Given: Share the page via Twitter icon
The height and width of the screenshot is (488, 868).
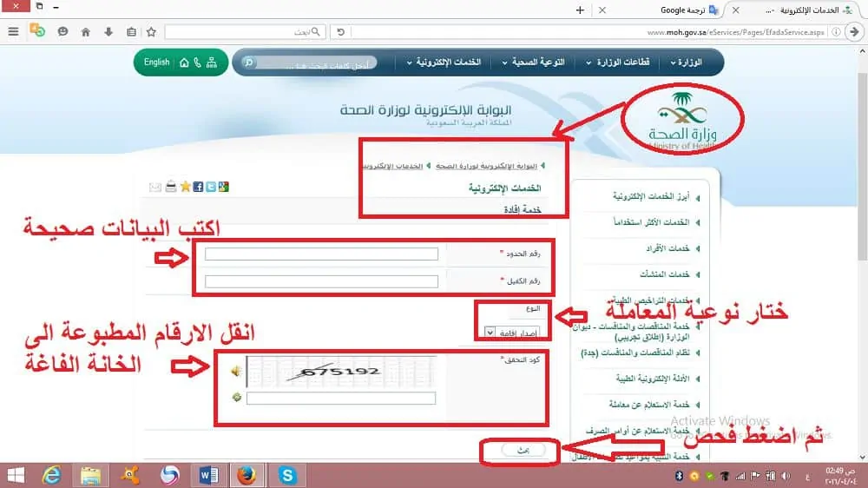Looking at the screenshot, I should [211, 187].
